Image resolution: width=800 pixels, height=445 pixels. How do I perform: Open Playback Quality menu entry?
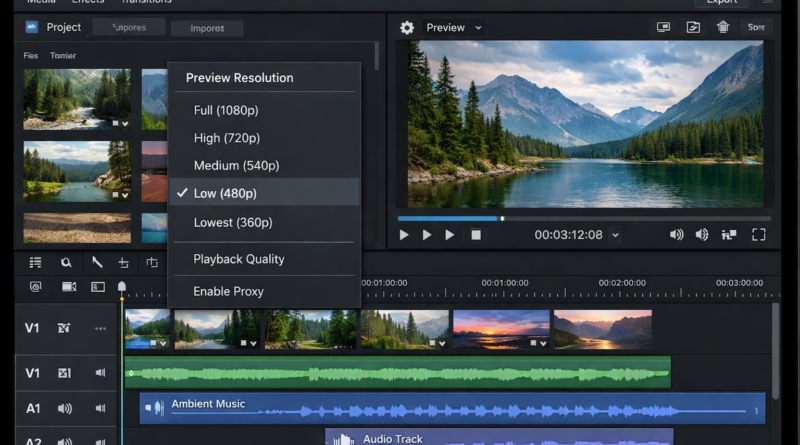(x=264, y=259)
